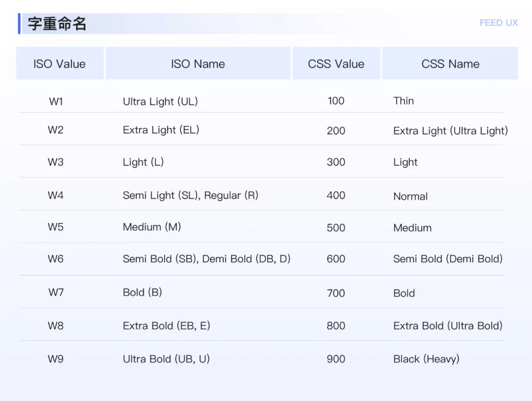Select the Ultra Bold (UB, U) cell
This screenshot has height=401, width=532.
[x=166, y=359]
